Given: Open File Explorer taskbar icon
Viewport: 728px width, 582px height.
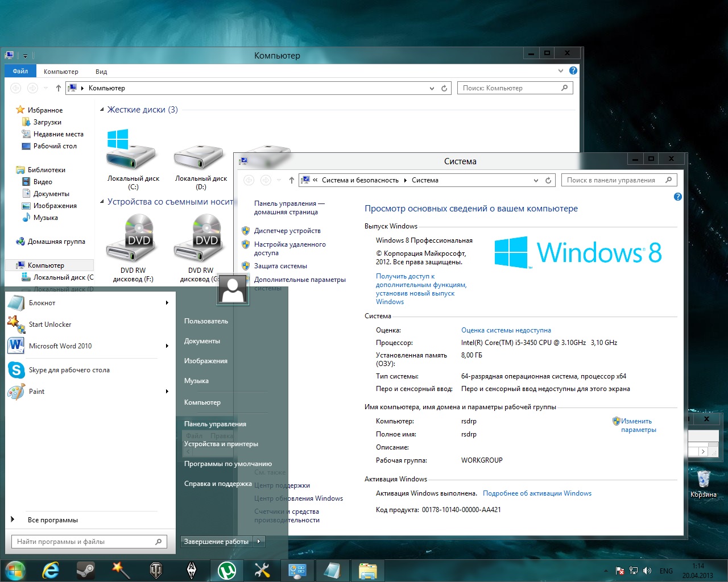Looking at the screenshot, I should 367,570.
